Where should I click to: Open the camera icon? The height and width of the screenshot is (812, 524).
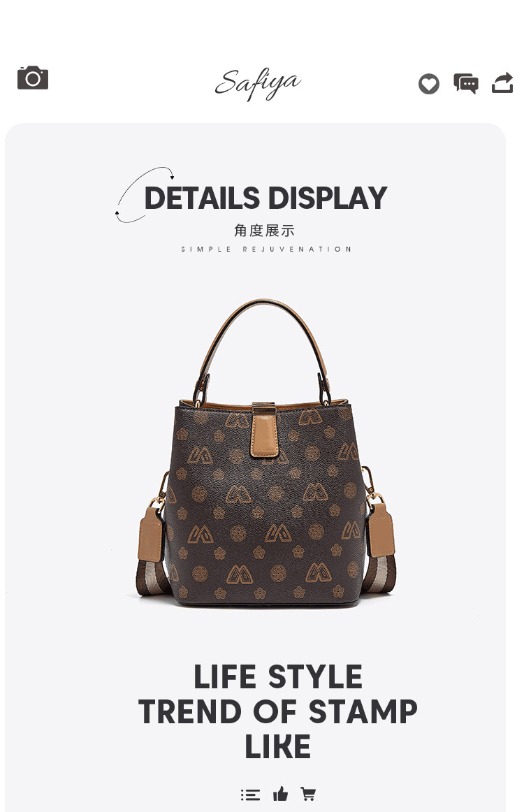pos(33,78)
